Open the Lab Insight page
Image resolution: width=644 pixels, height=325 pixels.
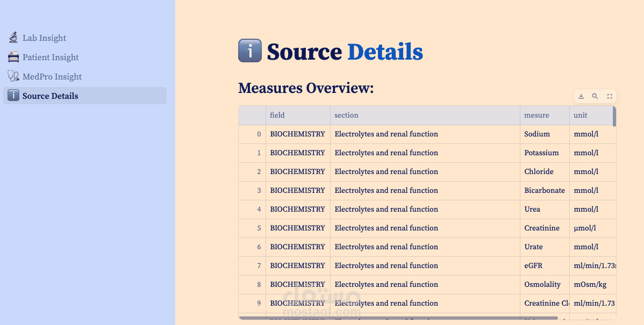point(44,38)
